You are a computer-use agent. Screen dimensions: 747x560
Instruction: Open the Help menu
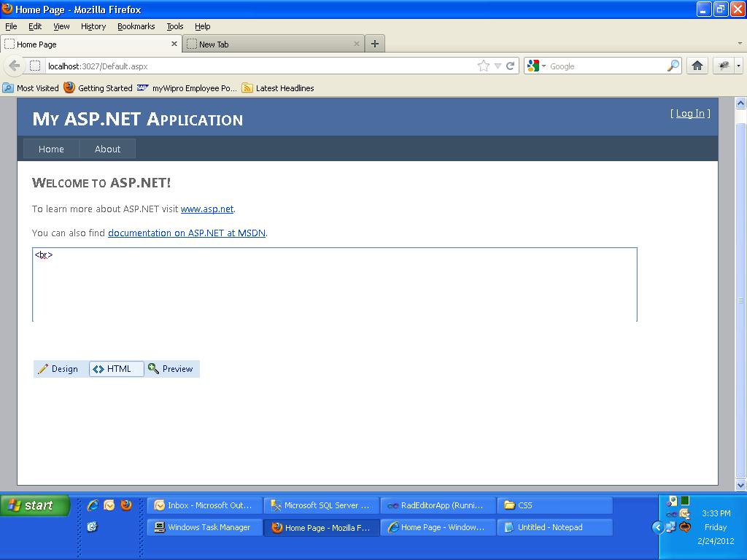pos(203,26)
